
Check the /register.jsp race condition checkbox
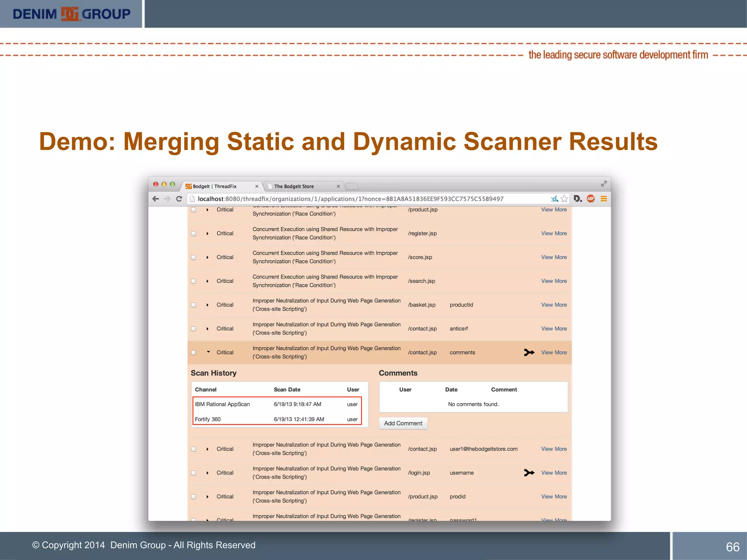click(194, 234)
